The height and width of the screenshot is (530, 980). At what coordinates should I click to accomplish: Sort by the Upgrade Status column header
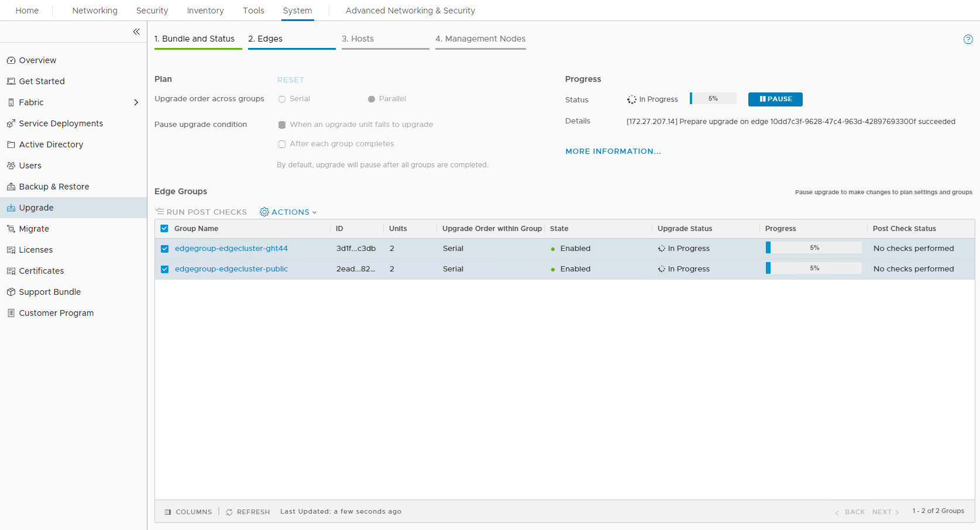[685, 229]
